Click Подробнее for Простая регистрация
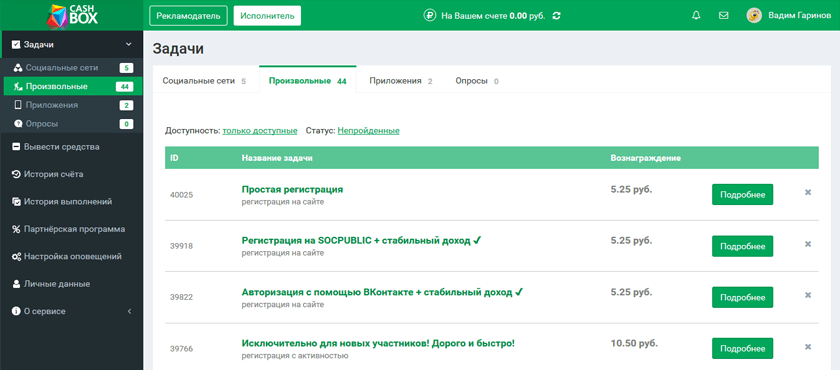The height and width of the screenshot is (370, 840). click(x=742, y=194)
